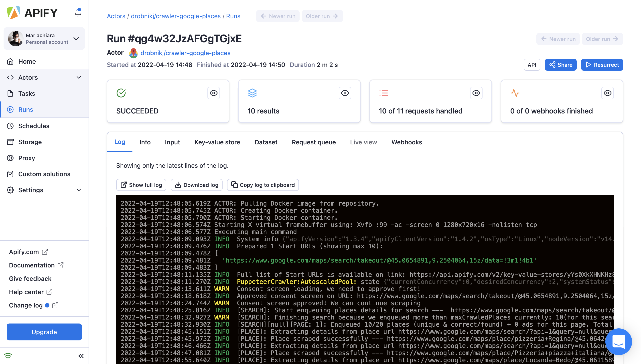Open actor link drobnikj/crawler-google-places under title
Viewport: 641px width, 364px height.
185,53
